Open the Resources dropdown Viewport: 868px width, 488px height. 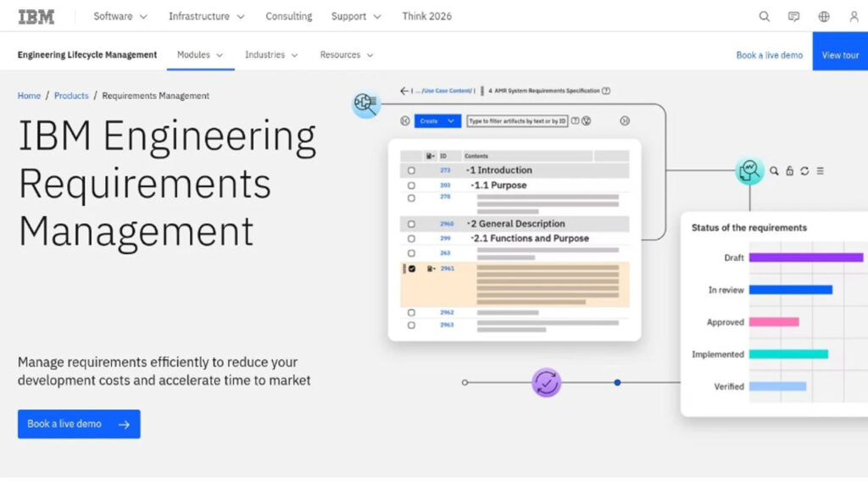coord(347,55)
